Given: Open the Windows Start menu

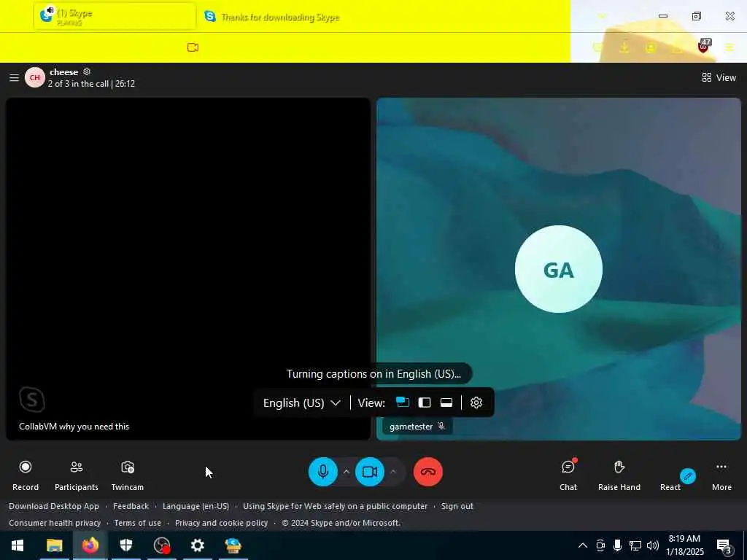Looking at the screenshot, I should (x=18, y=545).
